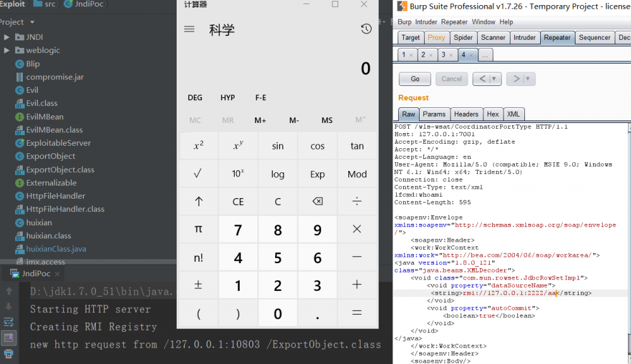Click the number 7 key

238,229
